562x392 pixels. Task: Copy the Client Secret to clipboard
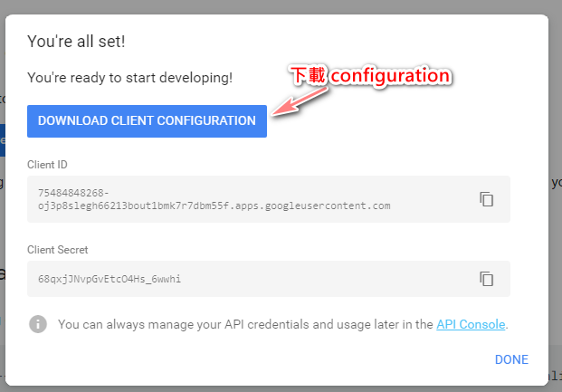486,279
